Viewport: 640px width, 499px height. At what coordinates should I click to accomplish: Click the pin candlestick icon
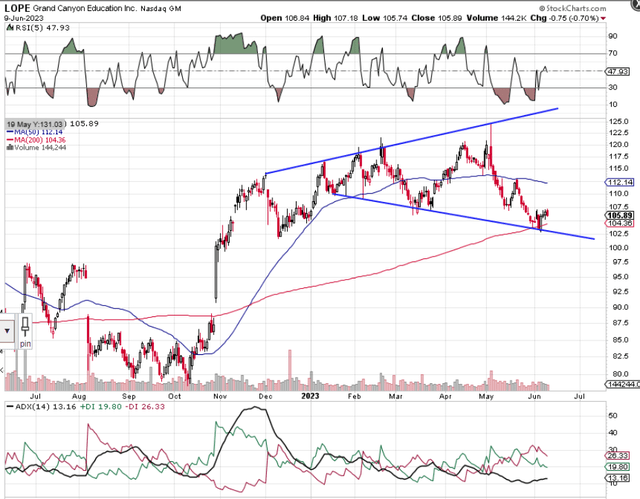pos(25,326)
